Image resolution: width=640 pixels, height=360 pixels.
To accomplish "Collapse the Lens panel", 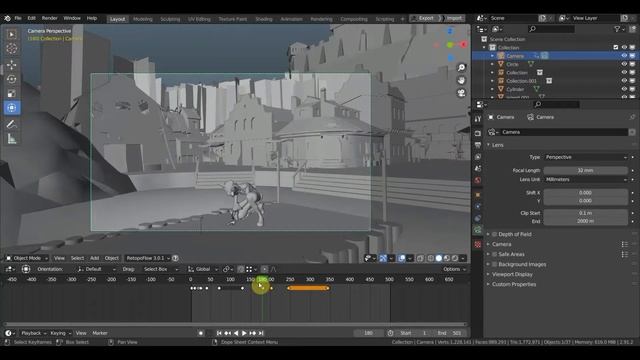I will (497, 145).
